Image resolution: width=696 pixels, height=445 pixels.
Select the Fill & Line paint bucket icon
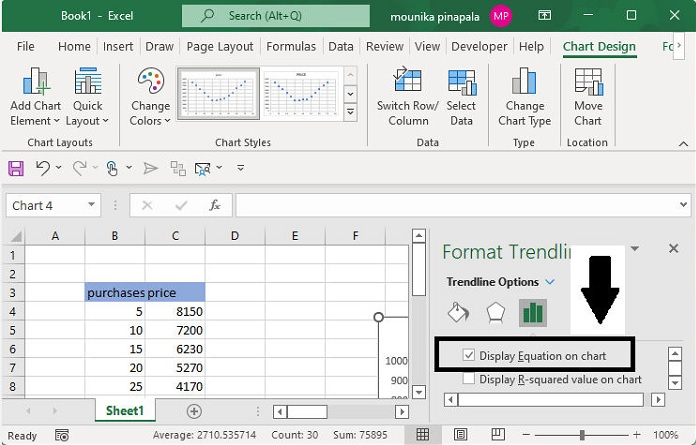458,313
